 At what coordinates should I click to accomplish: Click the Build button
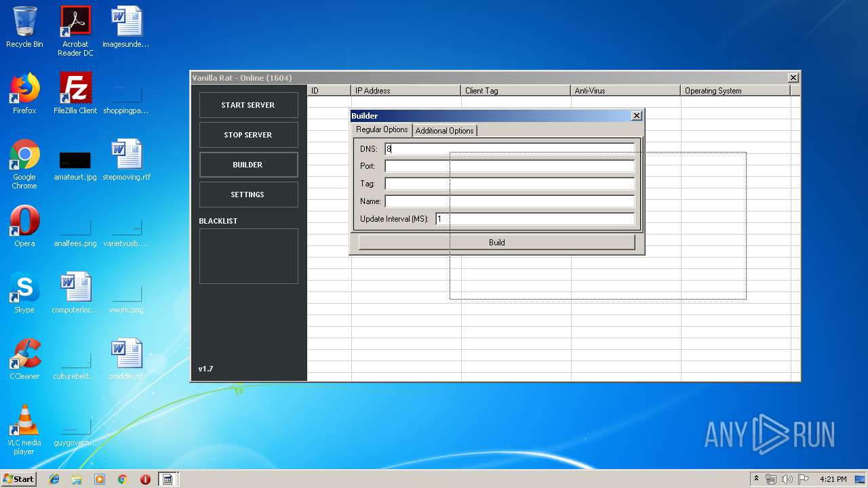pyautogui.click(x=497, y=242)
